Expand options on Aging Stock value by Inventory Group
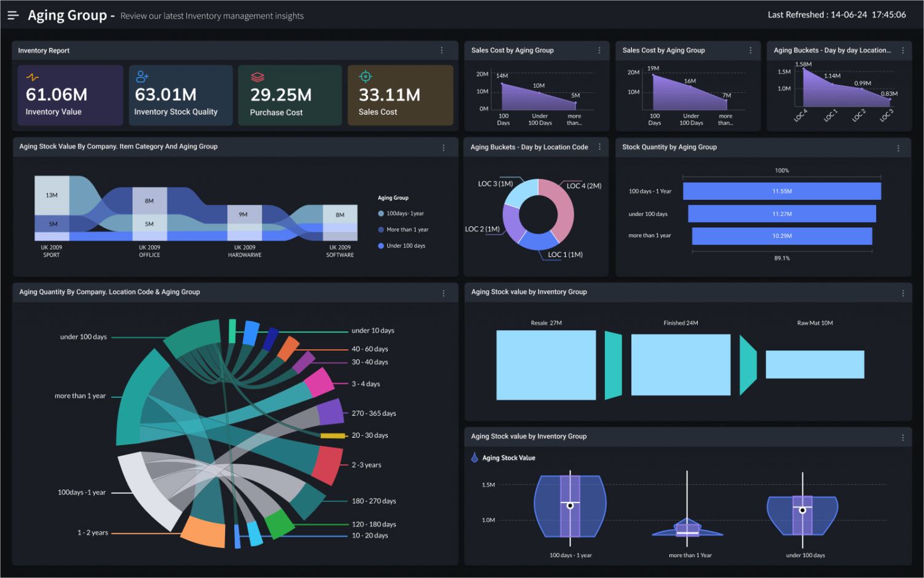The image size is (924, 578). point(902,293)
